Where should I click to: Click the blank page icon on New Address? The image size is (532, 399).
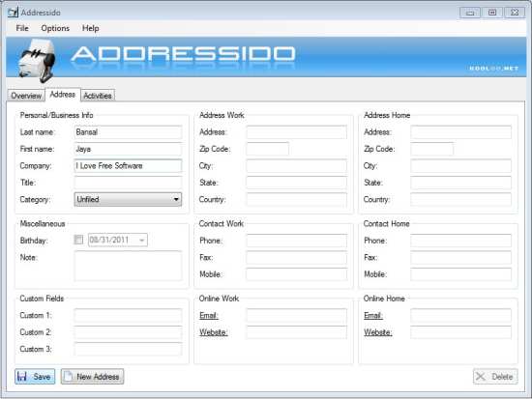click(x=69, y=376)
